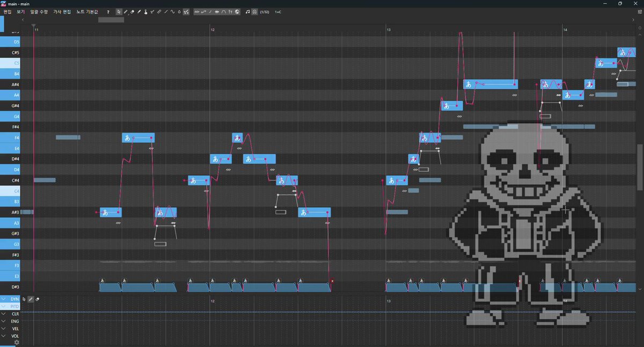Click the horizontal scrollbar thumb at top
The height and width of the screenshot is (347, 644).
(111, 20)
